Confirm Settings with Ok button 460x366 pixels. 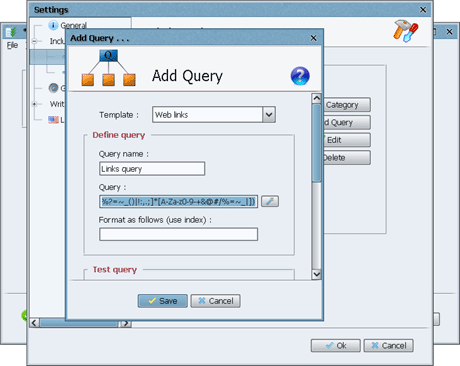click(x=336, y=346)
